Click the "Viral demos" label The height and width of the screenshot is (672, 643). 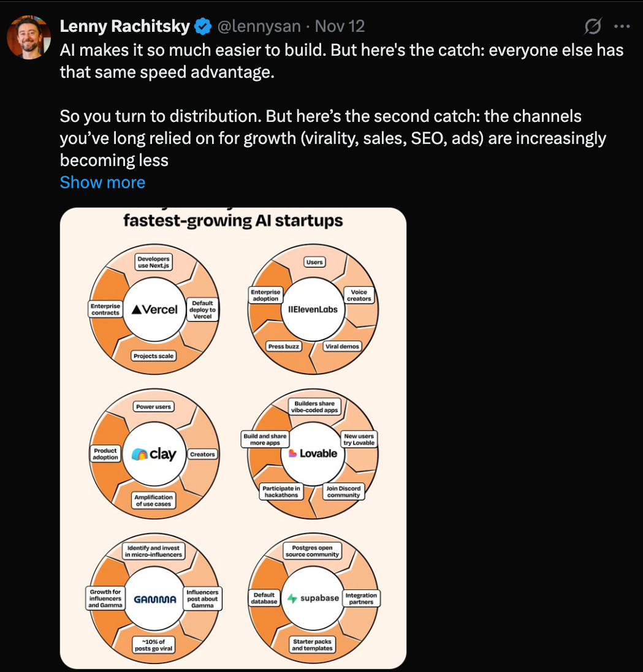click(342, 346)
